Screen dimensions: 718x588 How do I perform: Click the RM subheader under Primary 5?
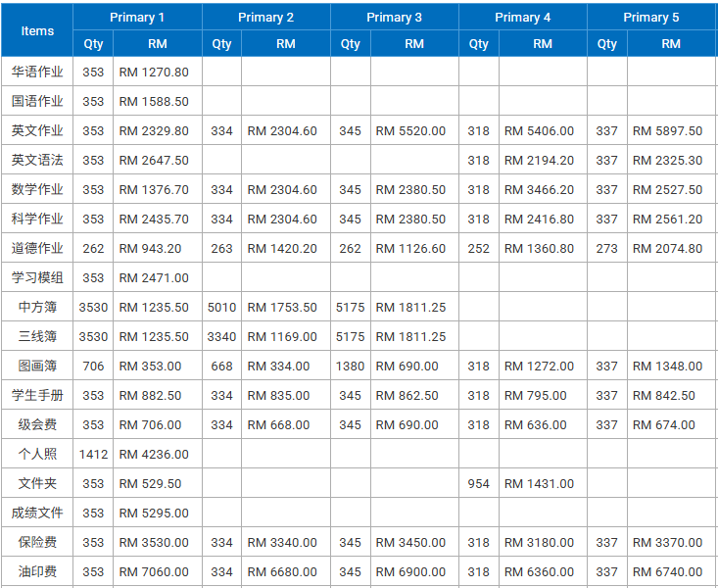click(671, 43)
